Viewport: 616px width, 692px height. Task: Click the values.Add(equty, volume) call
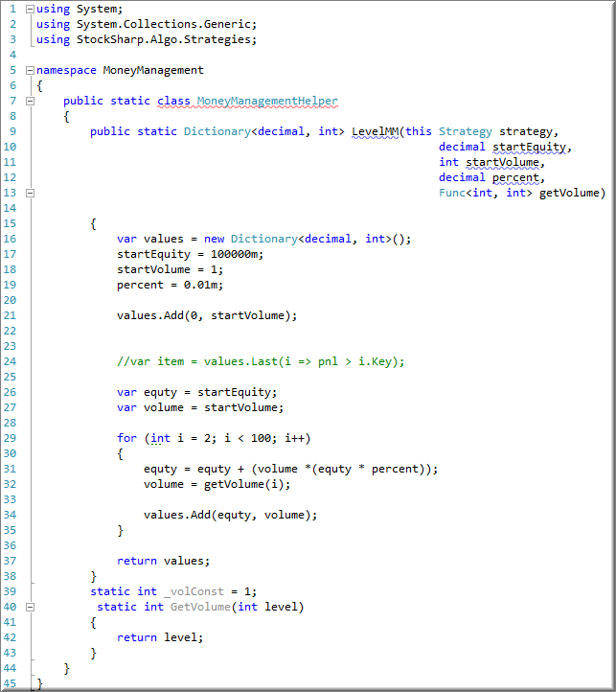(230, 515)
